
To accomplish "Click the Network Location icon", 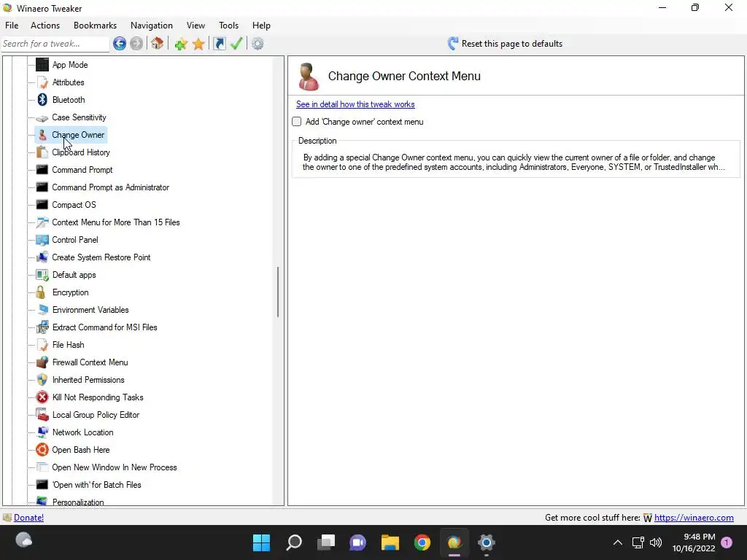I will coord(42,432).
